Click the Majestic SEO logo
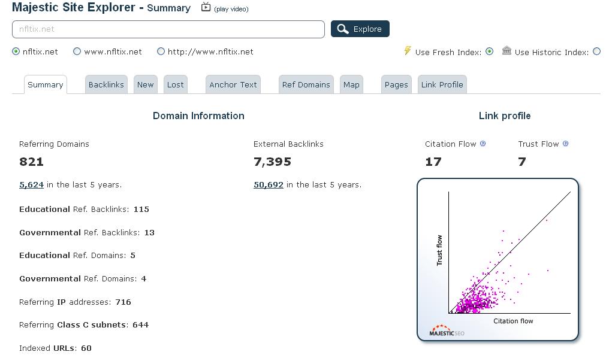This screenshot has height=364, width=612. (x=447, y=330)
